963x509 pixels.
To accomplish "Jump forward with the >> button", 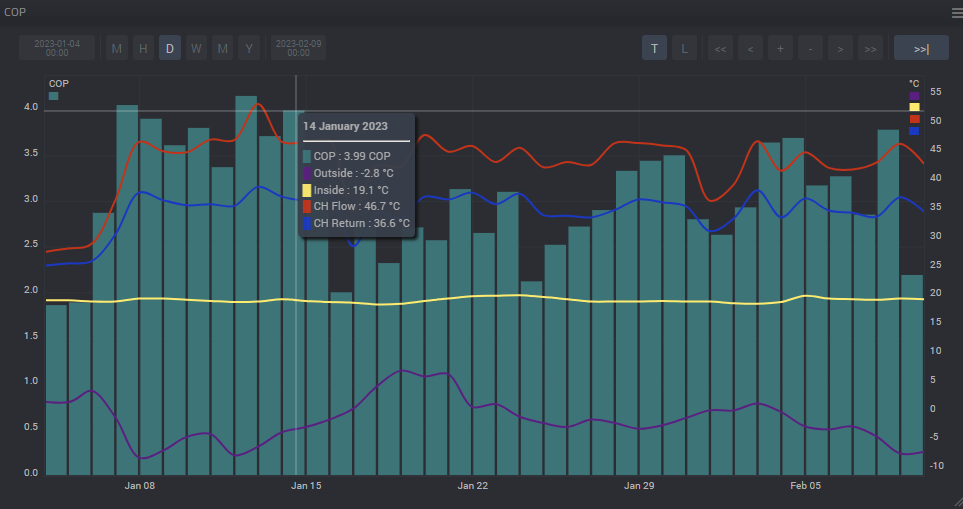I will (x=871, y=48).
